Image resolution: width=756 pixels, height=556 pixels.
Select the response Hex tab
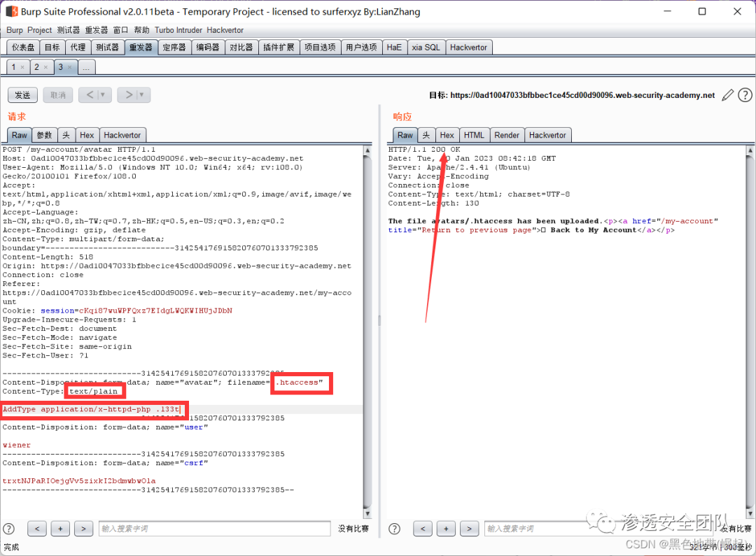[x=447, y=136]
